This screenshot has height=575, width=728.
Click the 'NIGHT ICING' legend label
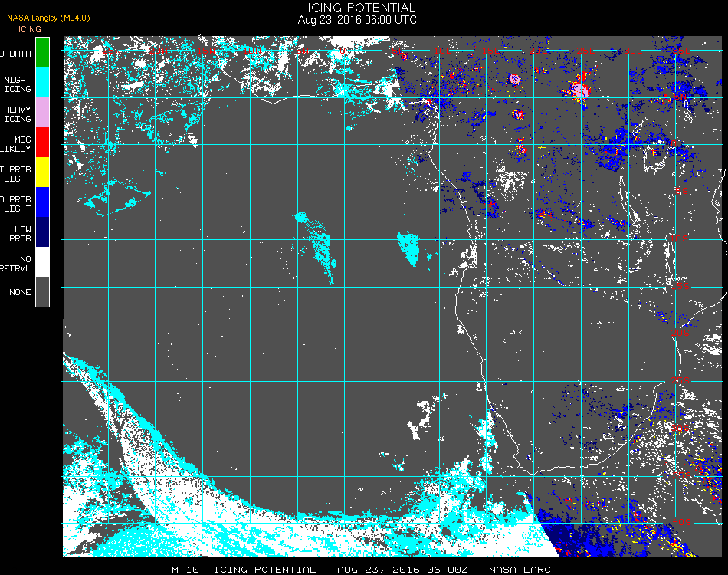(x=17, y=84)
